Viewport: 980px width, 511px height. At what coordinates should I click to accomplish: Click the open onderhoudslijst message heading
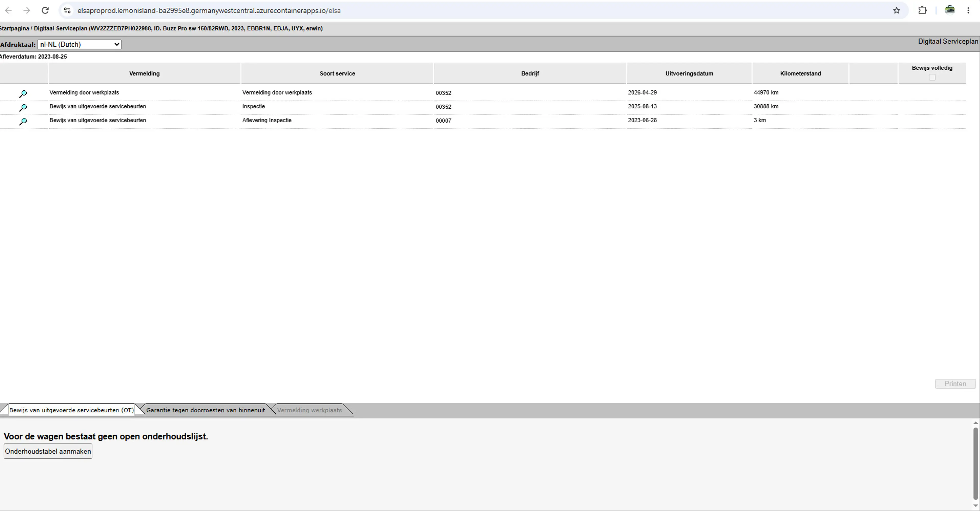106,436
